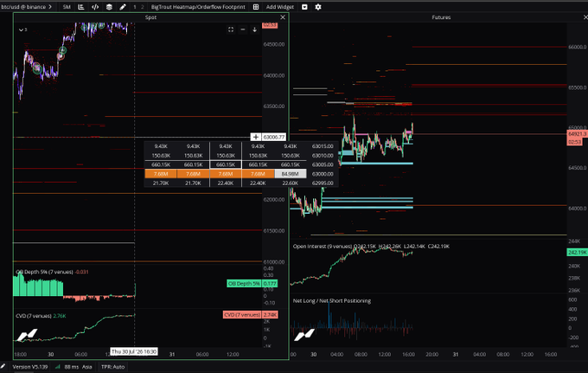Select the Futures panel title
The image size is (588, 373).
pos(441,17)
